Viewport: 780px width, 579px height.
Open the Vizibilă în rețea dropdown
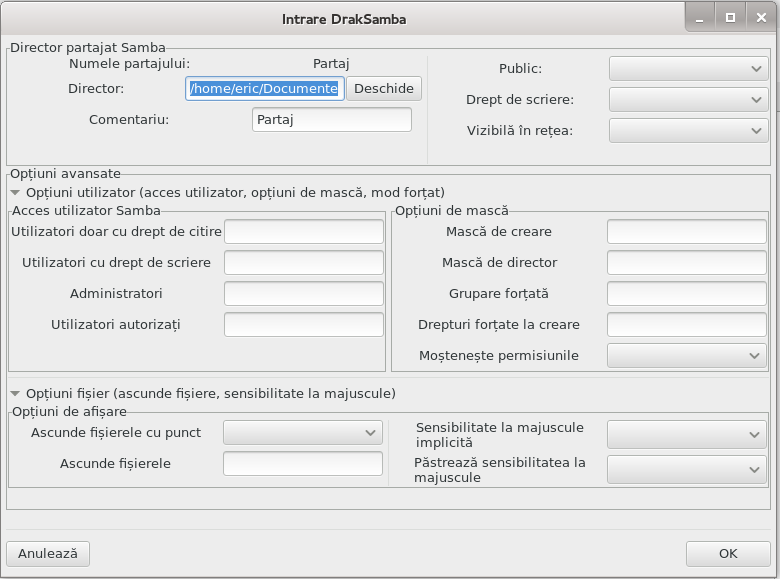tap(688, 130)
